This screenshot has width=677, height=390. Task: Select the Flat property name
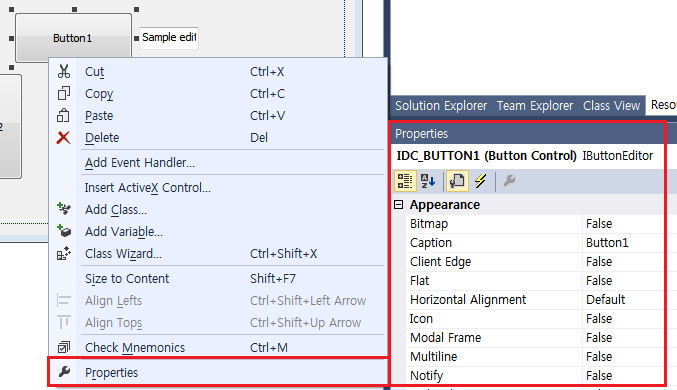[494, 280]
